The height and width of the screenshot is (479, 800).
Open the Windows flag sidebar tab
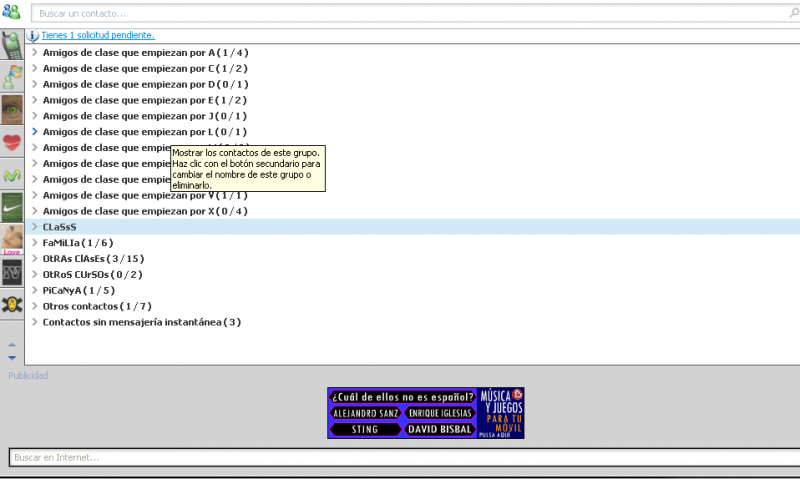click(12, 77)
